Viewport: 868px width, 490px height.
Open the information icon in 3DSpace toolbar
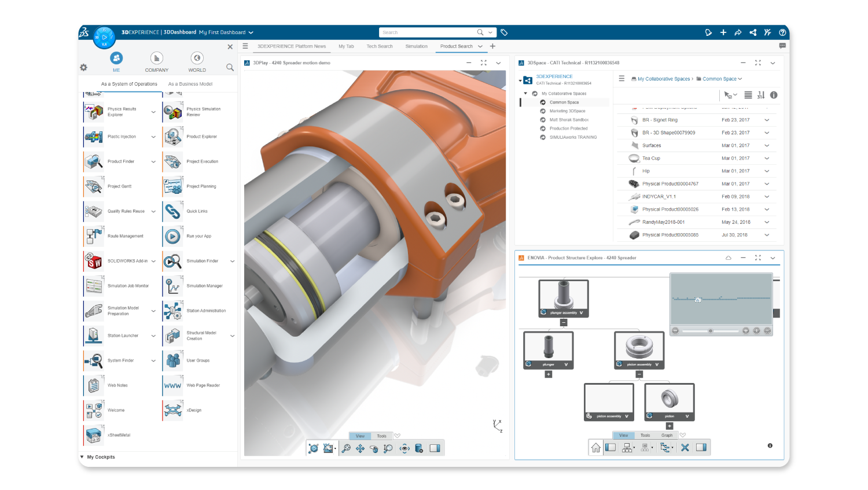[774, 95]
